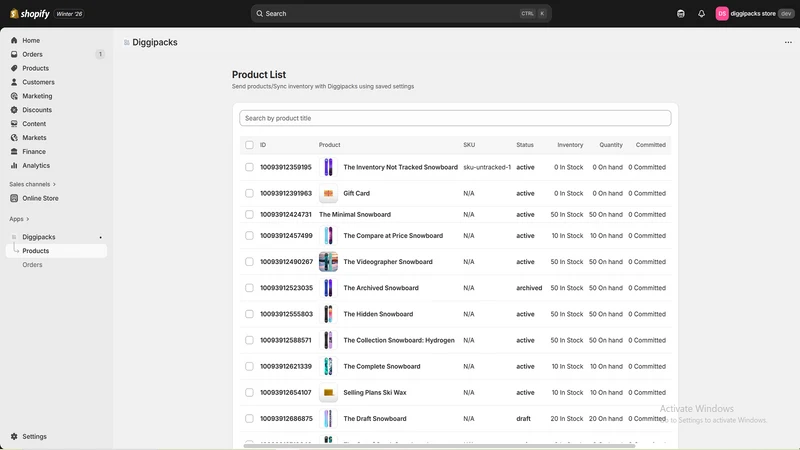Open the three-dot page menu
This screenshot has height=450, width=800.
788,42
